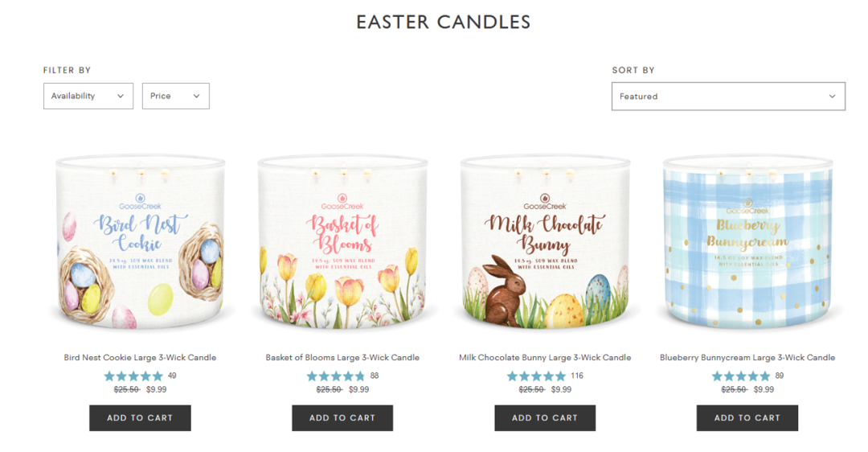The width and height of the screenshot is (868, 452).
Task: Open the Availability filter dropdown
Action: click(88, 96)
